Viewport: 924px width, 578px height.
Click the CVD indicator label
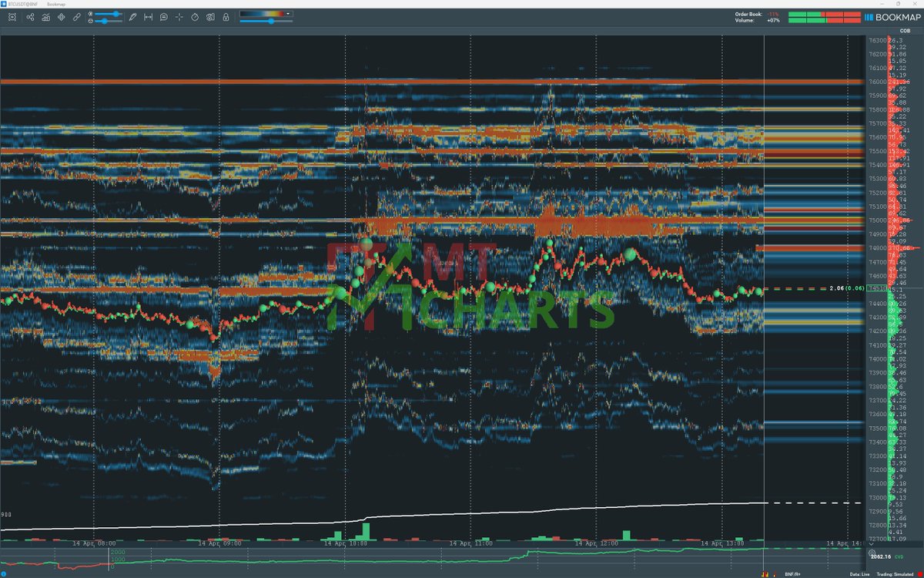900,555
